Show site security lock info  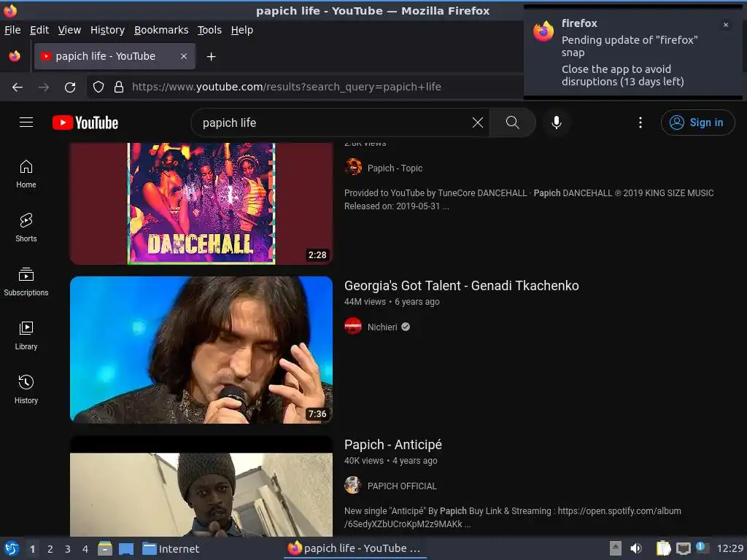click(x=119, y=87)
